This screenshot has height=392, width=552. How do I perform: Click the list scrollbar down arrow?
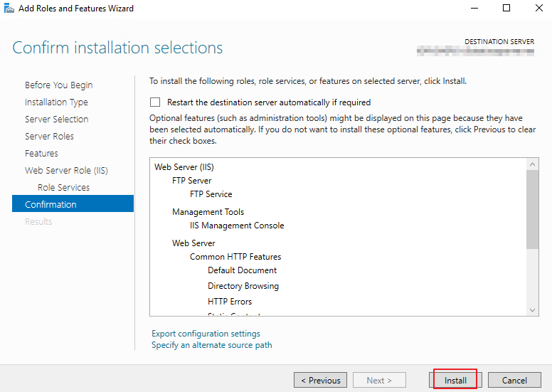pos(532,310)
